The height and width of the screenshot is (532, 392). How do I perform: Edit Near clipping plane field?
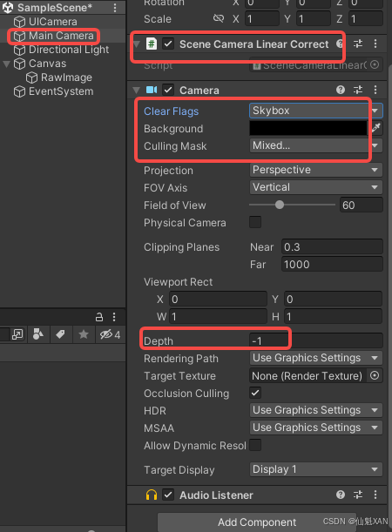[x=332, y=246]
